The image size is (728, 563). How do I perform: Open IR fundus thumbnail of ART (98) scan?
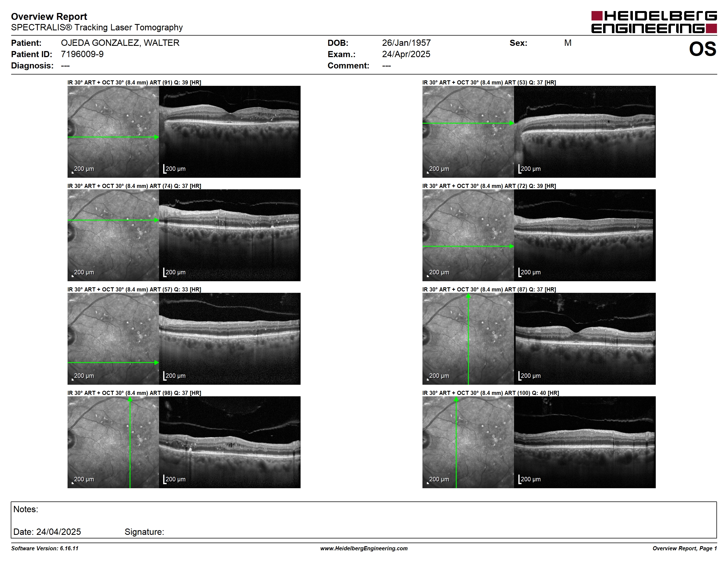coord(113,442)
